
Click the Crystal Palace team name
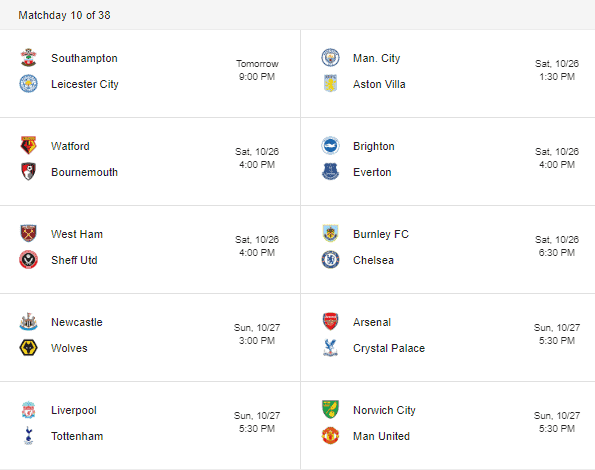click(x=389, y=348)
